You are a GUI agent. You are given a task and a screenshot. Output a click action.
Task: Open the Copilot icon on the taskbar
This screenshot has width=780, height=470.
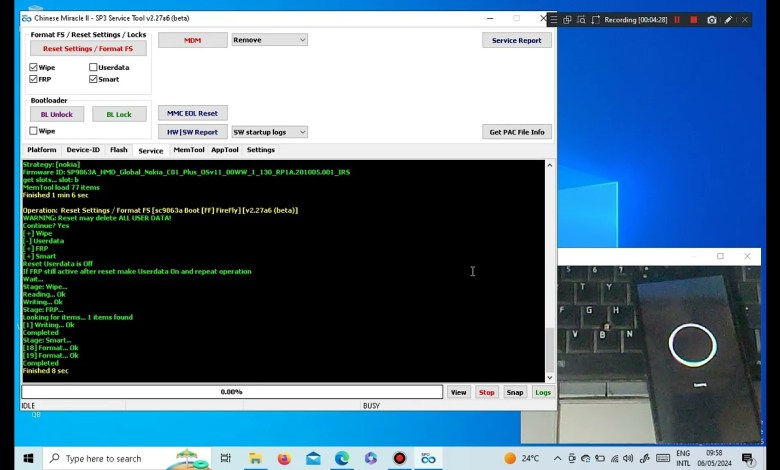(371, 458)
